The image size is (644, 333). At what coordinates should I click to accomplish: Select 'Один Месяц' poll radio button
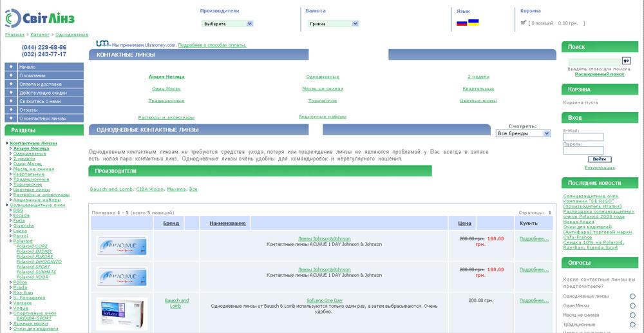(632, 306)
